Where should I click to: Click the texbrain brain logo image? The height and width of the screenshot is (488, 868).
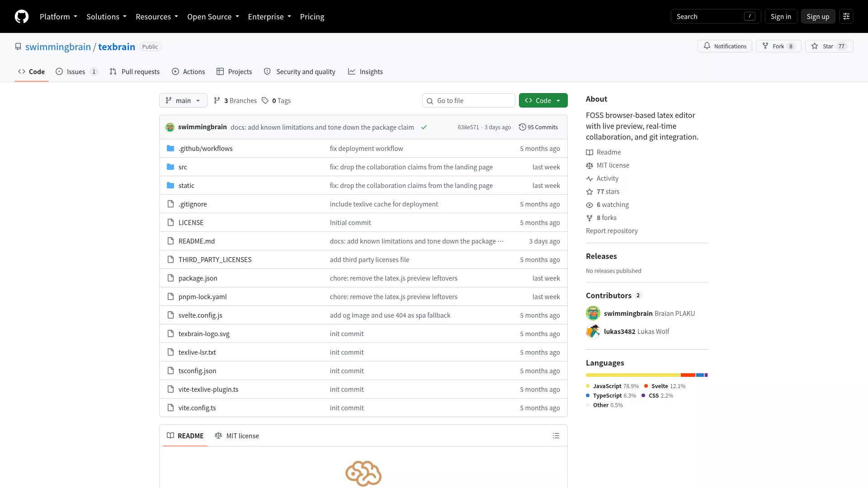[x=363, y=474]
